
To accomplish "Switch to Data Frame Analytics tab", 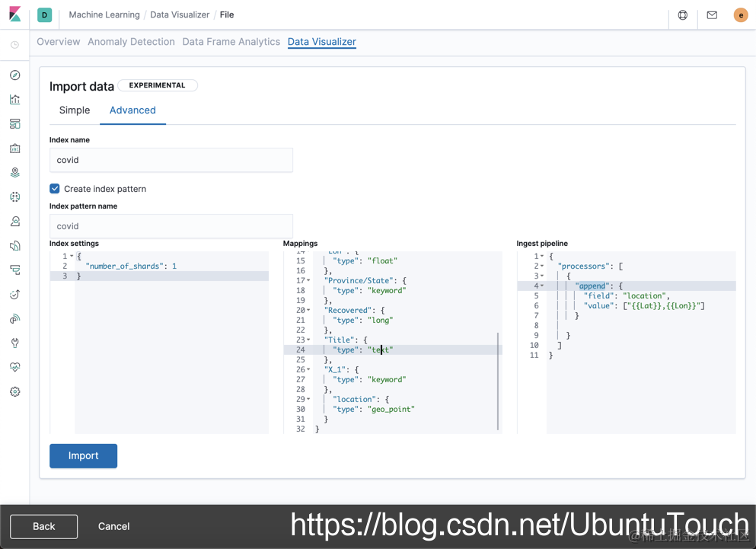I will point(231,42).
